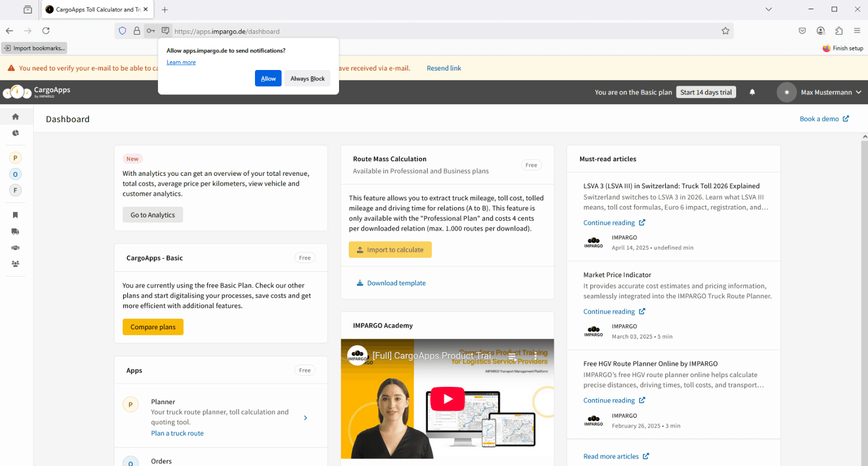Open the driver helmet sidebar icon
The width and height of the screenshot is (868, 466).
pos(15,248)
